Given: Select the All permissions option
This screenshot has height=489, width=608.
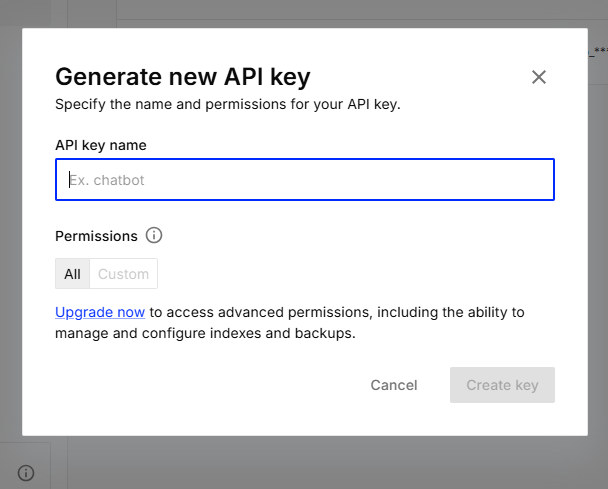Looking at the screenshot, I should point(72,274).
